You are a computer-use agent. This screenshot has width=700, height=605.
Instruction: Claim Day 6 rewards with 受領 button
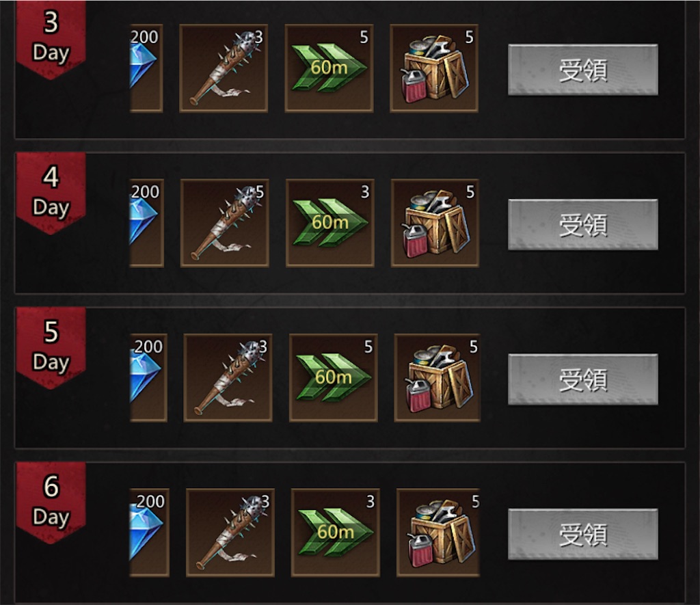pos(583,534)
